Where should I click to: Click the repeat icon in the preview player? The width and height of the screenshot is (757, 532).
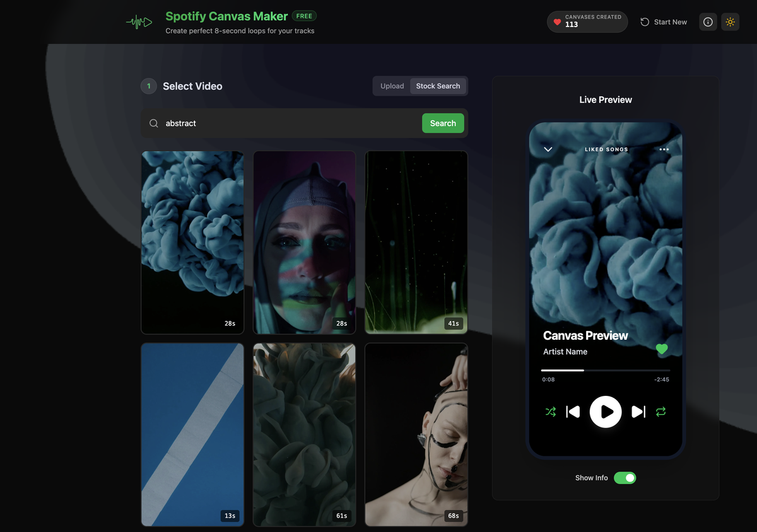pos(661,412)
